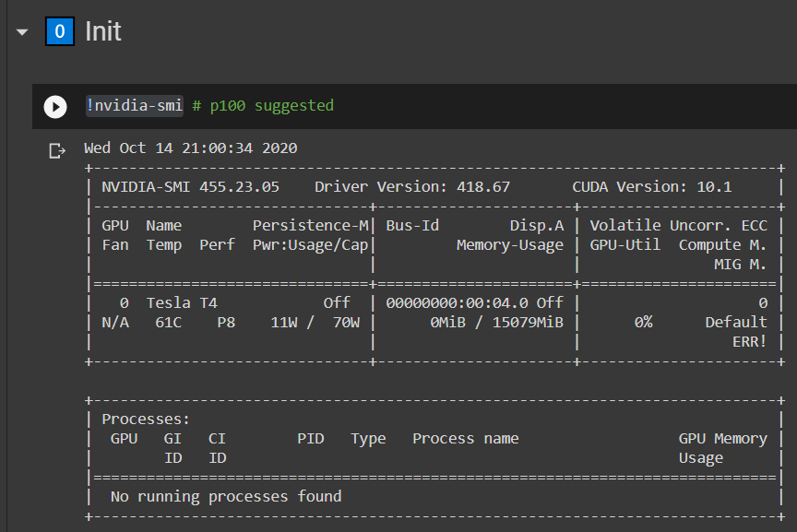
Task: Click the 'Process name' column header
Action: 465,439
